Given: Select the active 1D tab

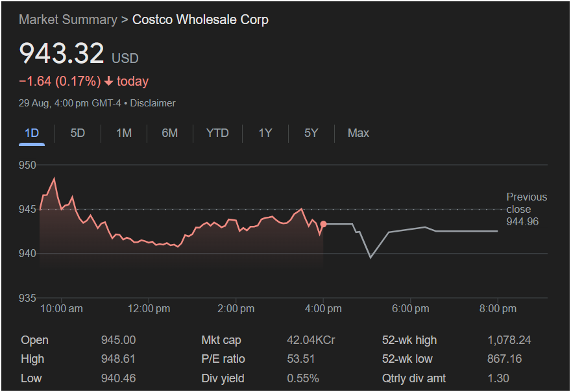Looking at the screenshot, I should point(32,133).
